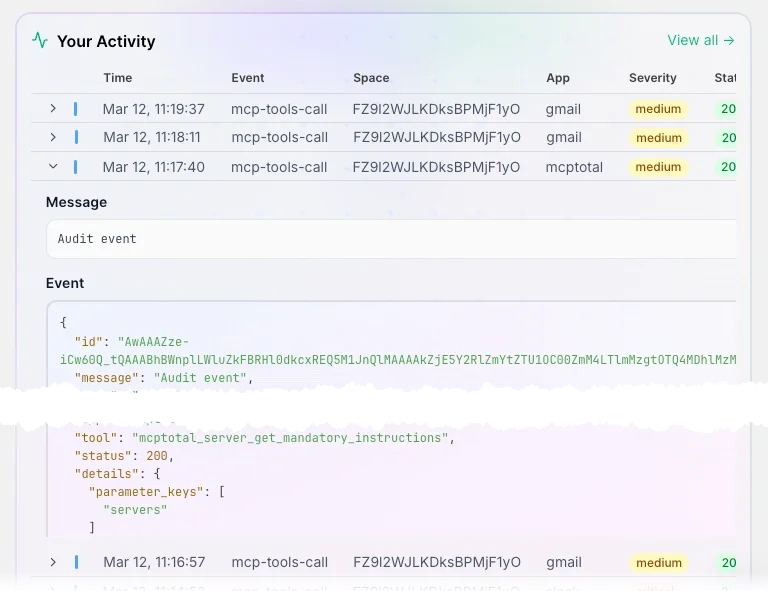
Task: Expand the Mar 12, 11:18:11 activity row
Action: click(x=53, y=137)
